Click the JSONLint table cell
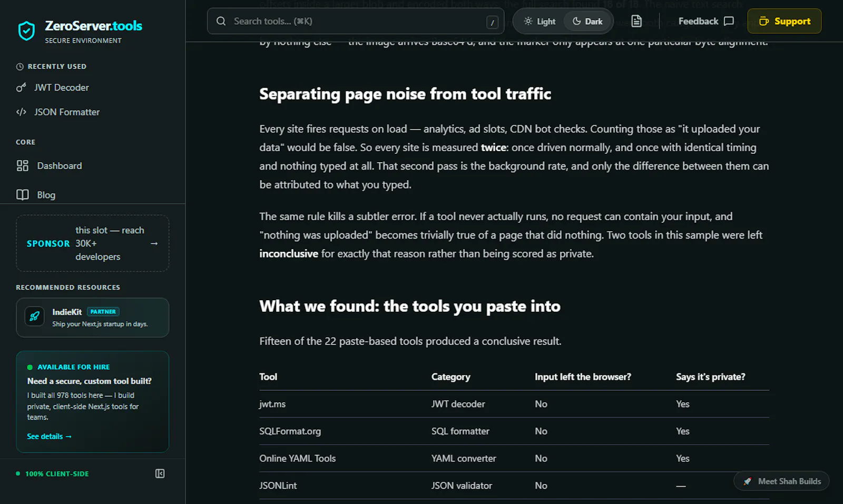 (x=278, y=486)
